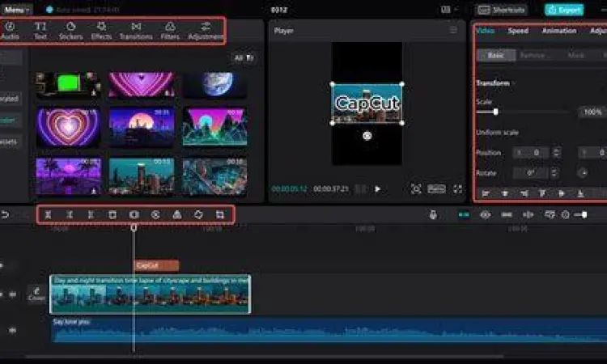Viewport: 607px width, 364px height.
Task: Click the Freeze frame icon
Action: [x=134, y=214]
